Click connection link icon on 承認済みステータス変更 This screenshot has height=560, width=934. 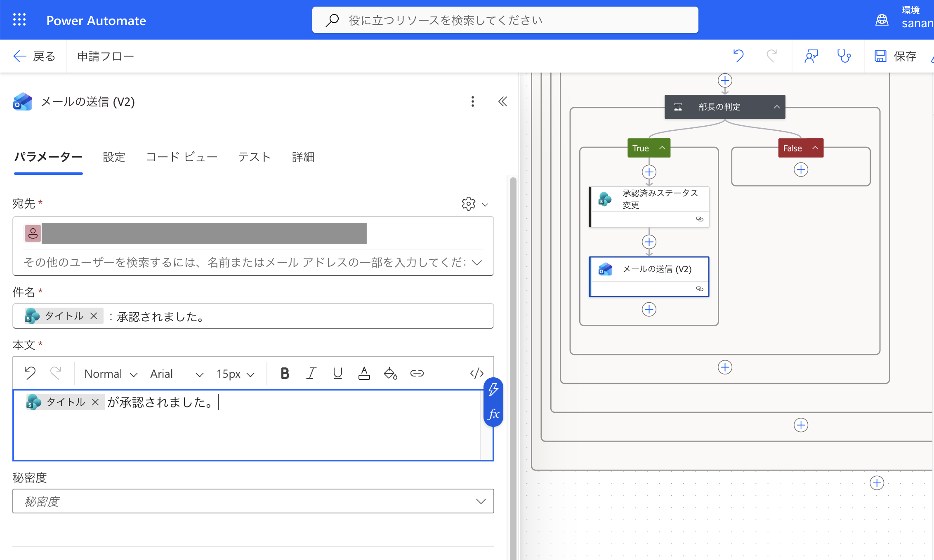700,219
